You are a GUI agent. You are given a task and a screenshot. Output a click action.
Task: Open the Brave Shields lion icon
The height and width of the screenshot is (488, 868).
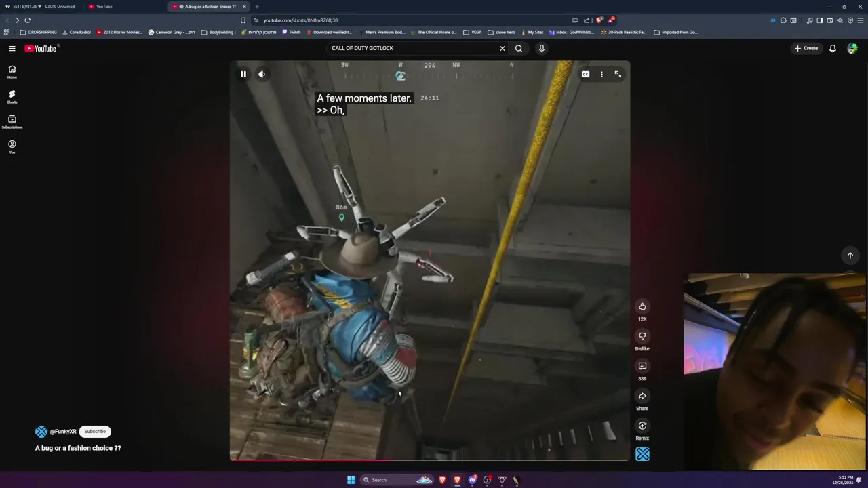pos(599,20)
